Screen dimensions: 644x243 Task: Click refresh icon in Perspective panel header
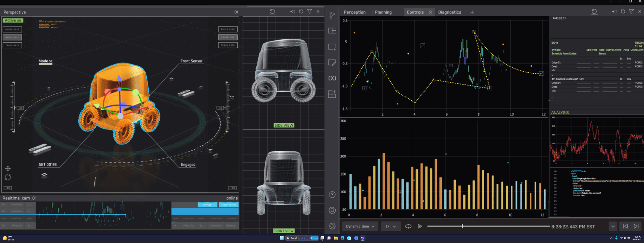pos(301,11)
